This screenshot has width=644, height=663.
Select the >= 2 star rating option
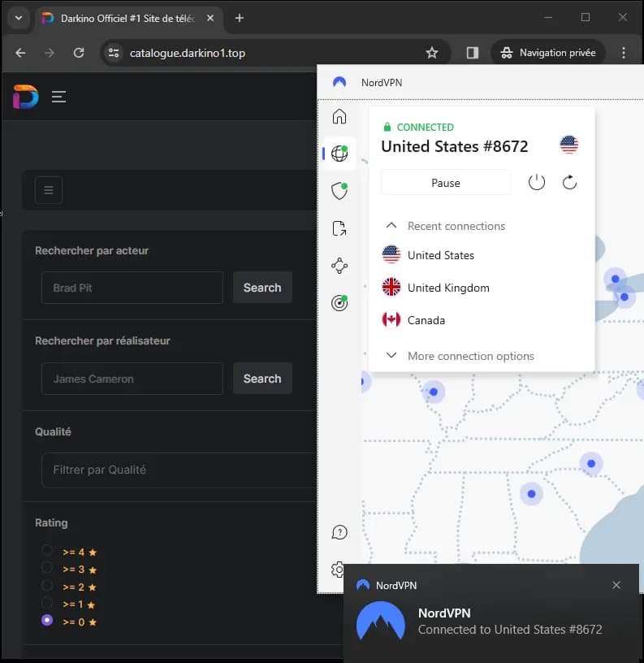pos(47,585)
